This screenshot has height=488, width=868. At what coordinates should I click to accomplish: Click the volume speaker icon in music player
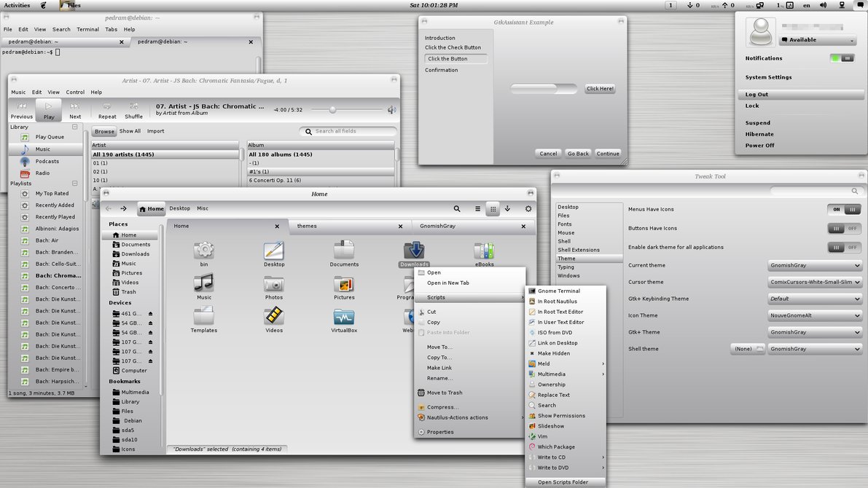pyautogui.click(x=391, y=110)
